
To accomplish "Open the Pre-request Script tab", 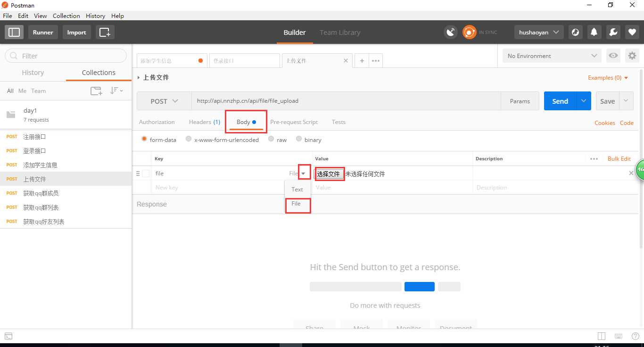I will pos(294,122).
